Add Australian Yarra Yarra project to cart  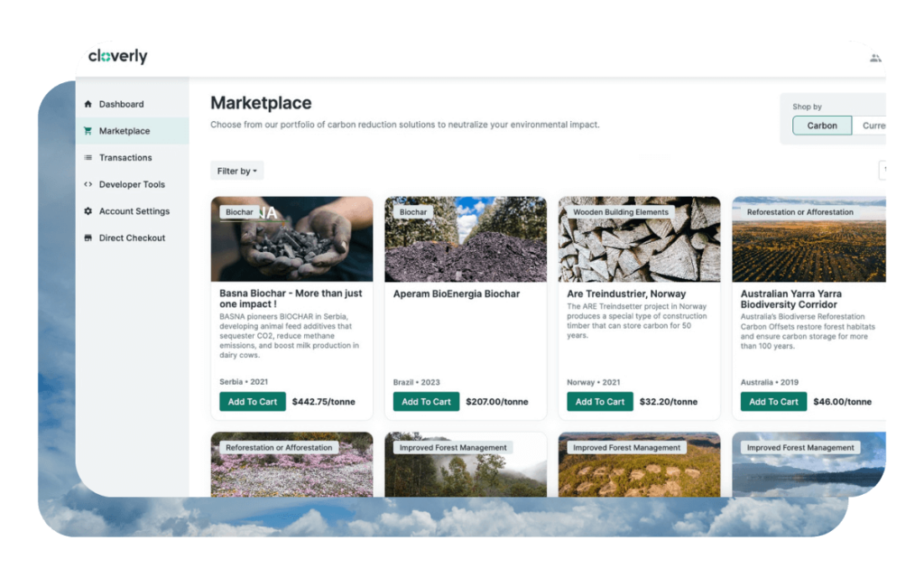[x=773, y=402]
